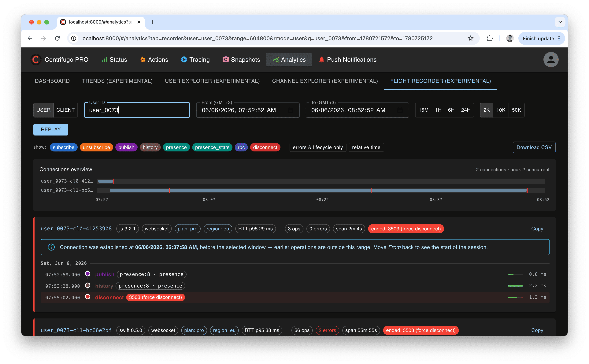This screenshot has height=364, width=589.
Task: Select CLIENT replay mode
Action: coord(65,110)
